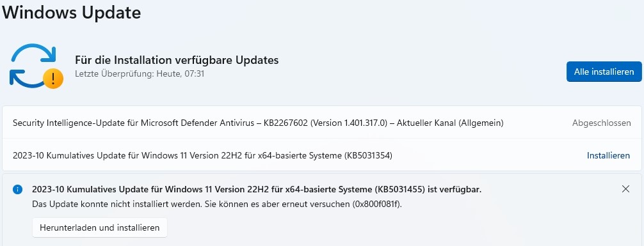Select the 2023-10 Kumulatives Update KB5031354 row
Image resolution: width=644 pixels, height=246 pixels.
[x=322, y=155]
